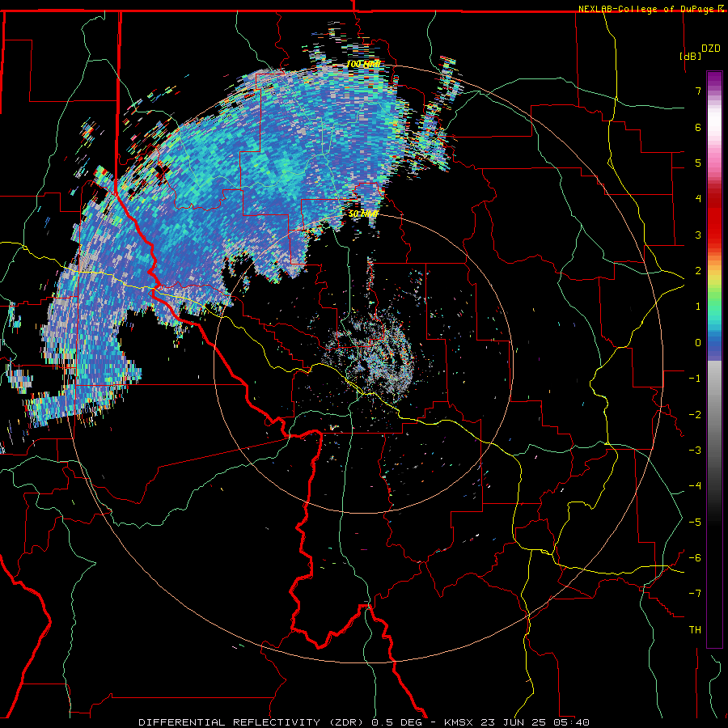This screenshot has height=728, width=728.
Task: Click the TH label on color scale
Action: pos(695,630)
